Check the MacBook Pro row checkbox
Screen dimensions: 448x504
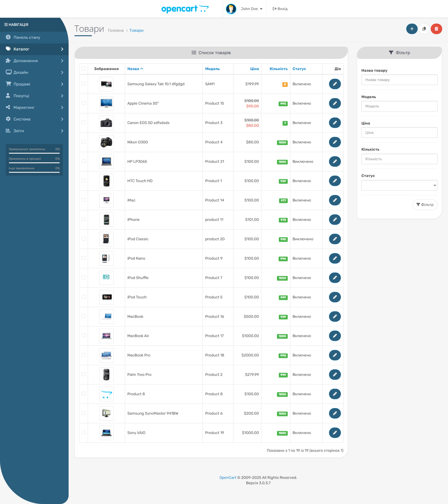[x=84, y=355]
